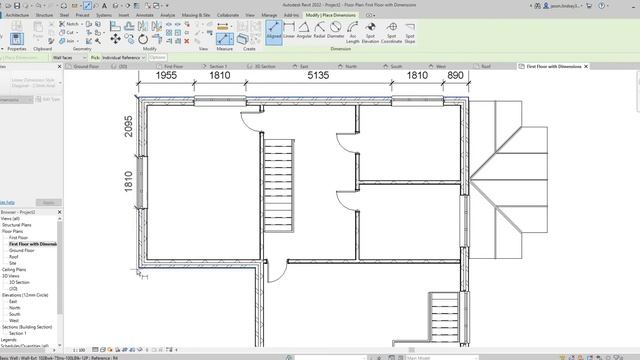This screenshot has height=360, width=640.
Task: Click the Options button on options bar
Action: (158, 58)
